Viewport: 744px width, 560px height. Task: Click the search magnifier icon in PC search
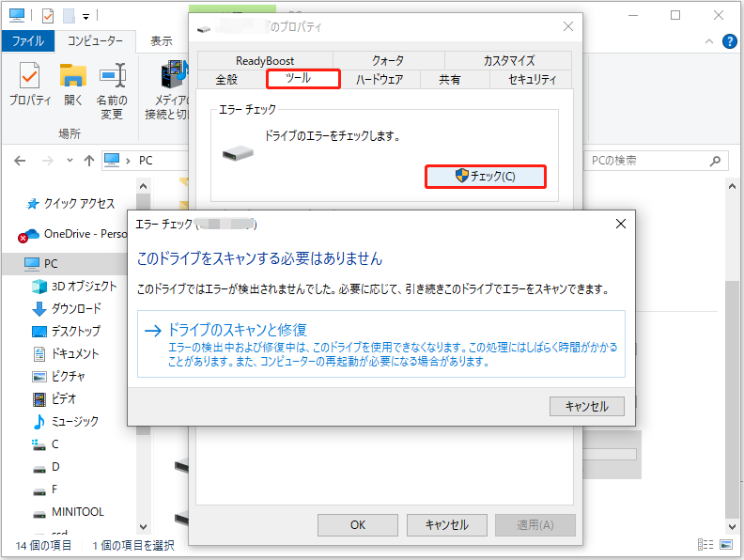point(715,162)
